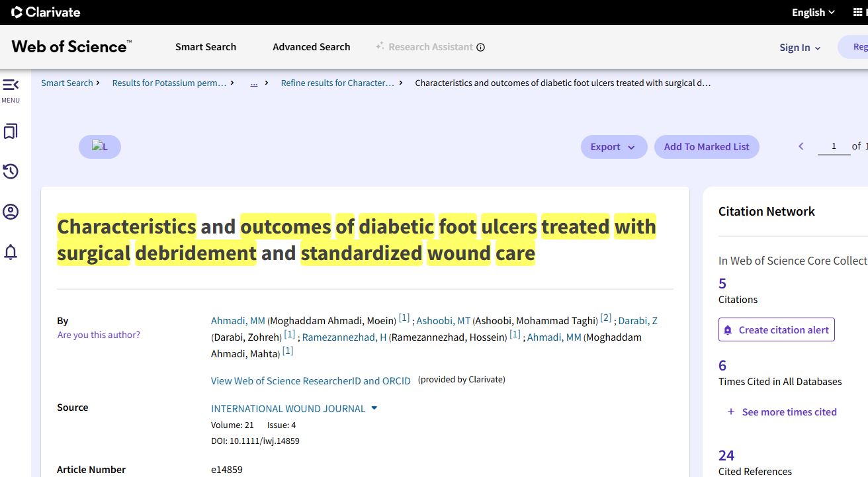Screen dimensions: 868x477
Task: Open the Smart Search tab
Action: point(206,47)
